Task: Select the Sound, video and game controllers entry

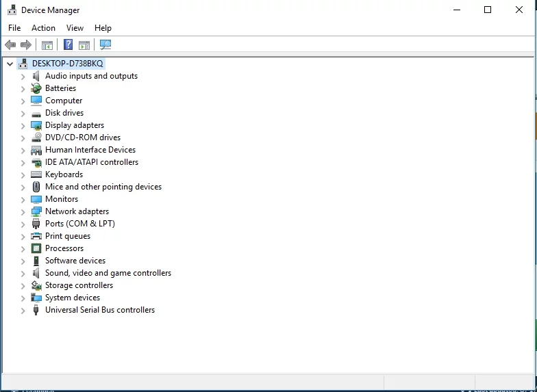Action: click(x=108, y=273)
